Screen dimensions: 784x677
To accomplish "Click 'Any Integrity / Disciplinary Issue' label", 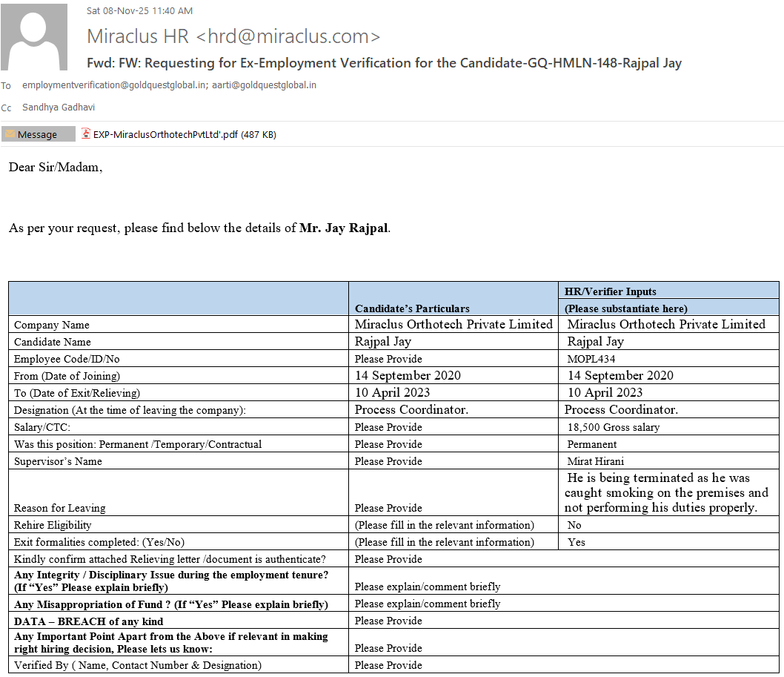I will click(171, 581).
